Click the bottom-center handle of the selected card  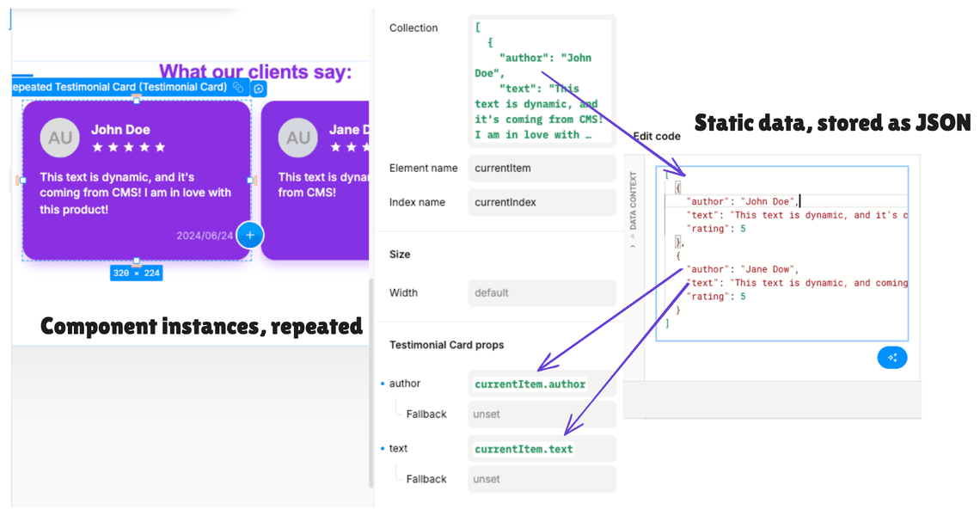click(136, 261)
